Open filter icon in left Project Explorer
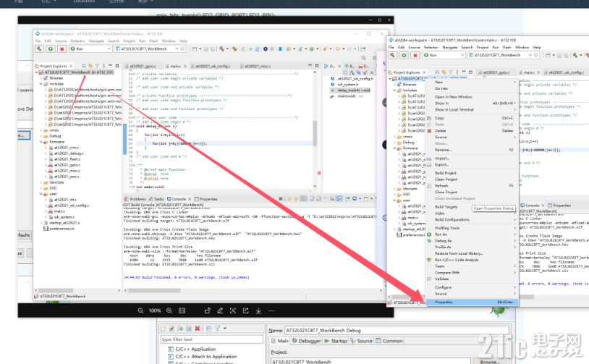Viewport: 589px width, 364px height. (x=97, y=66)
